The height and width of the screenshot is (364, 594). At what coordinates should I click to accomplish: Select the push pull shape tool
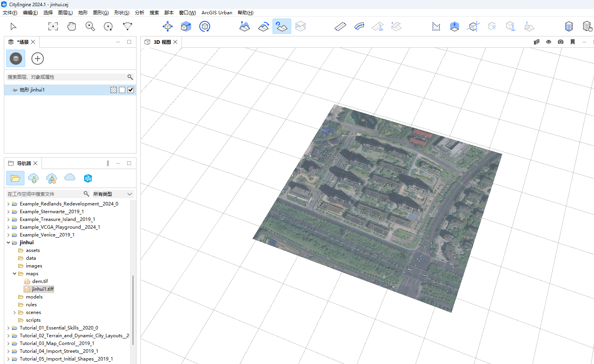pyautogui.click(x=454, y=26)
